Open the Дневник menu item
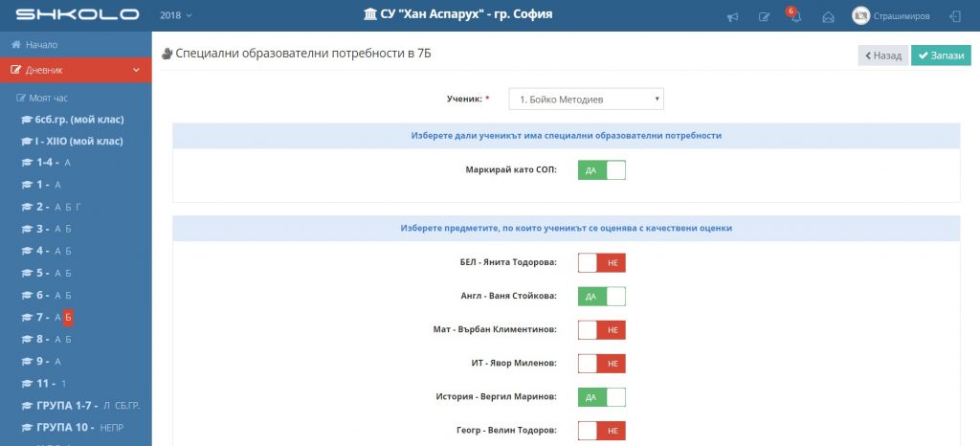The height and width of the screenshot is (446, 980). 76,70
